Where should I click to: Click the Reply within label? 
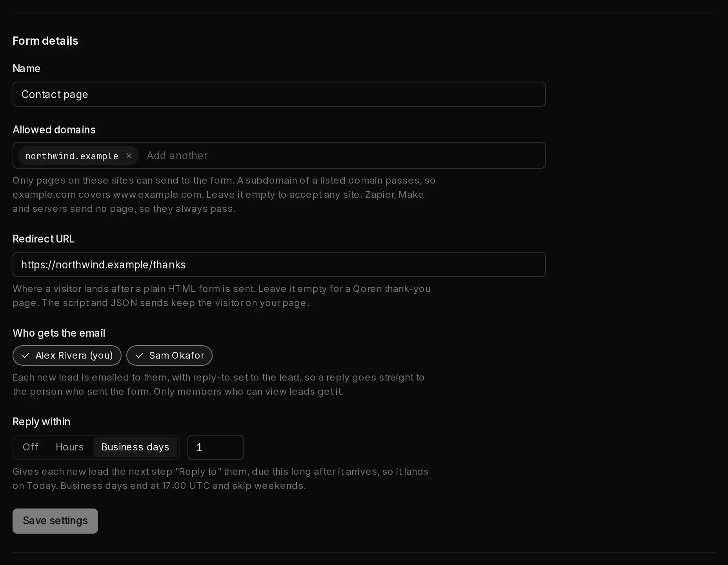coord(42,422)
